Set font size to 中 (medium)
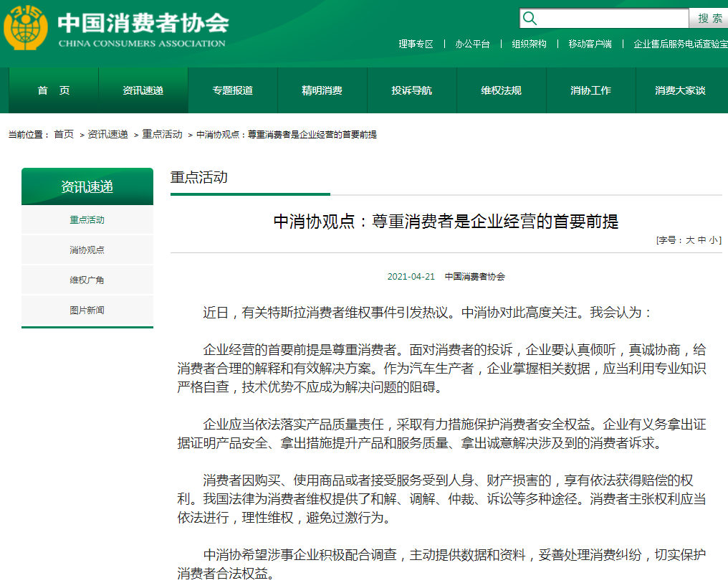This screenshot has height=583, width=728. tap(702, 240)
